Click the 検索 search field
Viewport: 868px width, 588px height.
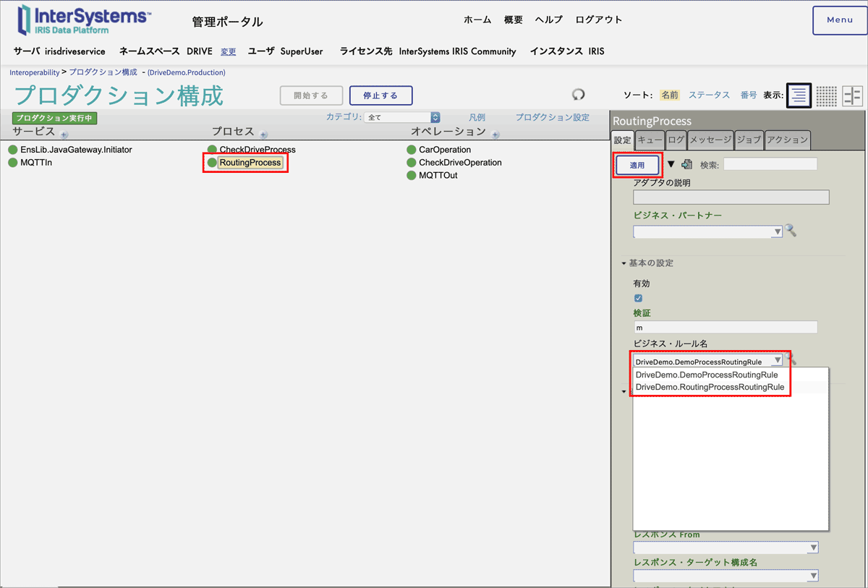[x=770, y=164]
